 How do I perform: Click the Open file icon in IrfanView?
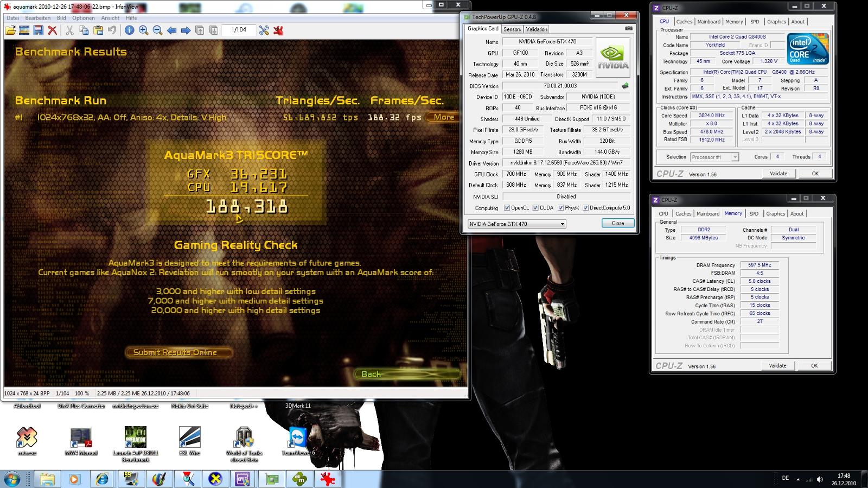tap(10, 30)
